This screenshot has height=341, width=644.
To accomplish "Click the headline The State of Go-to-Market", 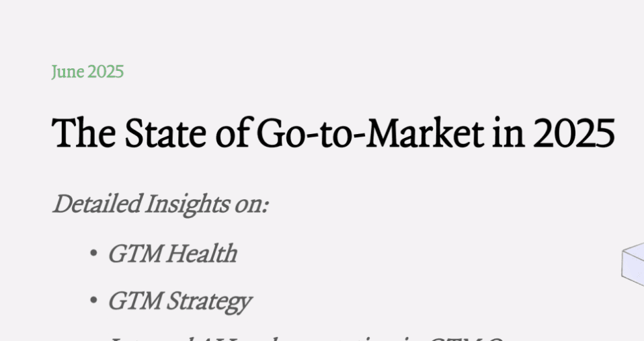I will [x=333, y=133].
